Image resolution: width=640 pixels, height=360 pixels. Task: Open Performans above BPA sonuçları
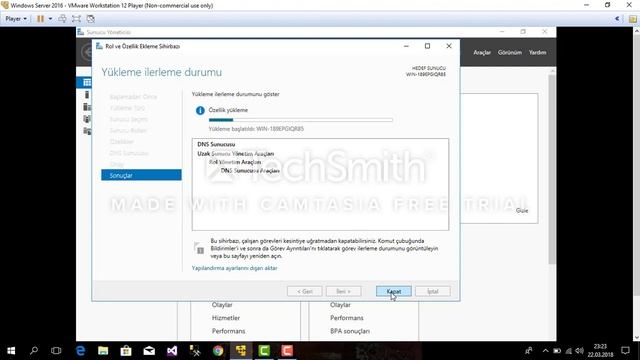347,318
